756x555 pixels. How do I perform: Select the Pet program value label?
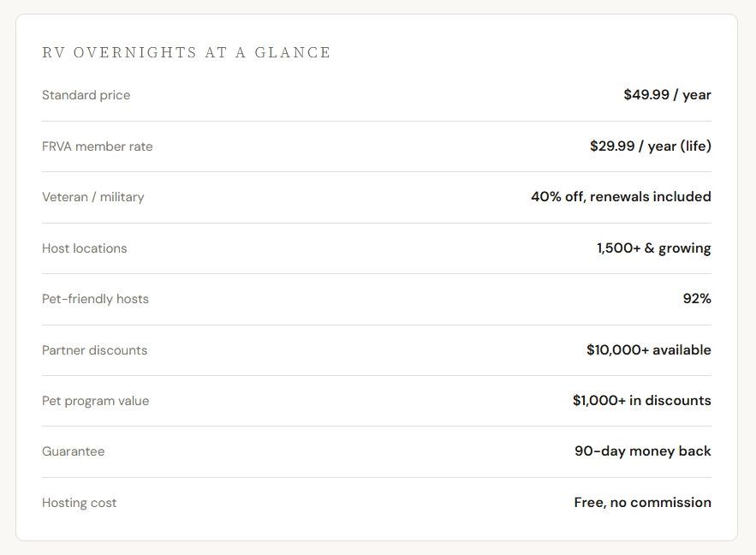tap(96, 401)
